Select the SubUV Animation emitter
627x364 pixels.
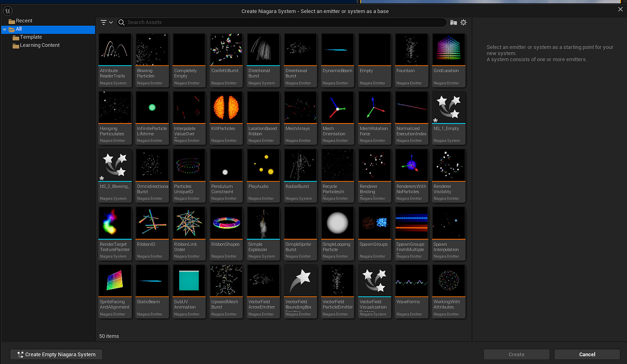(189, 291)
